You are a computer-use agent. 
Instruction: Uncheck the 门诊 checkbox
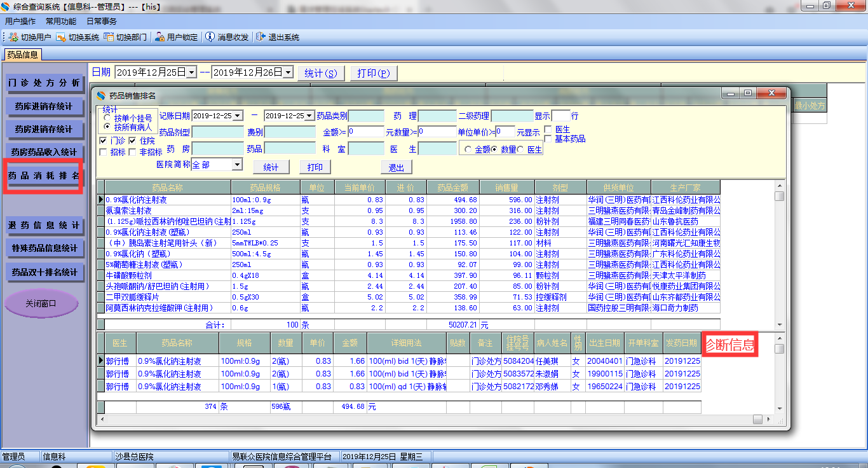click(104, 141)
